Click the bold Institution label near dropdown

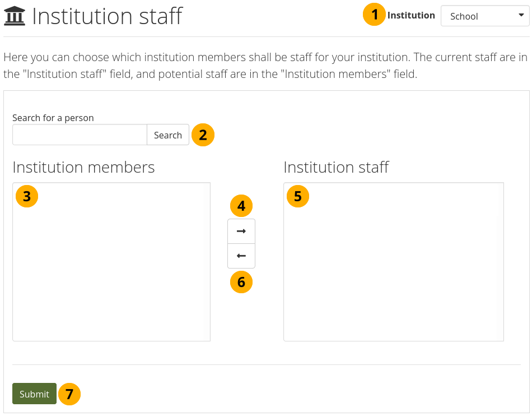click(411, 16)
